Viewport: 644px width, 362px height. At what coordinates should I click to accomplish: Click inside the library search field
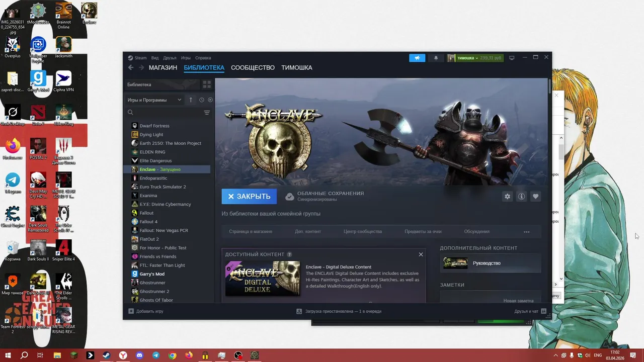click(x=167, y=113)
